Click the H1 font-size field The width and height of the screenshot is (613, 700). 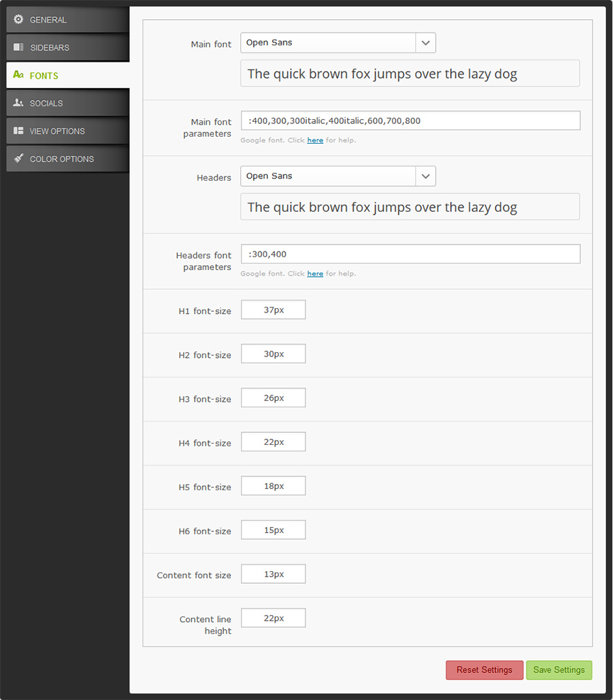(x=274, y=310)
